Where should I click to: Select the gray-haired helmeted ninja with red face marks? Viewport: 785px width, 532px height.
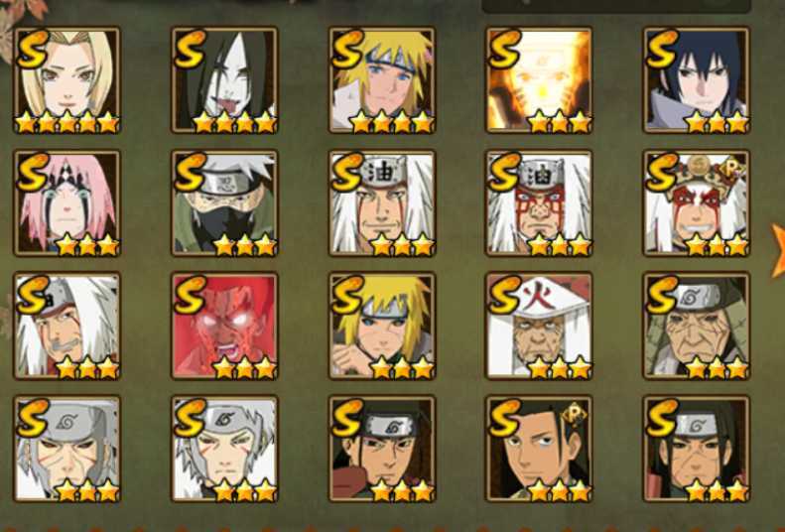(x=67, y=449)
